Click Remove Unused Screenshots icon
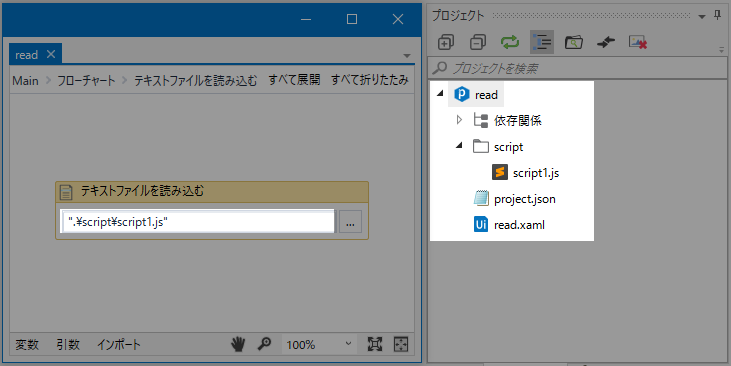 tap(637, 42)
